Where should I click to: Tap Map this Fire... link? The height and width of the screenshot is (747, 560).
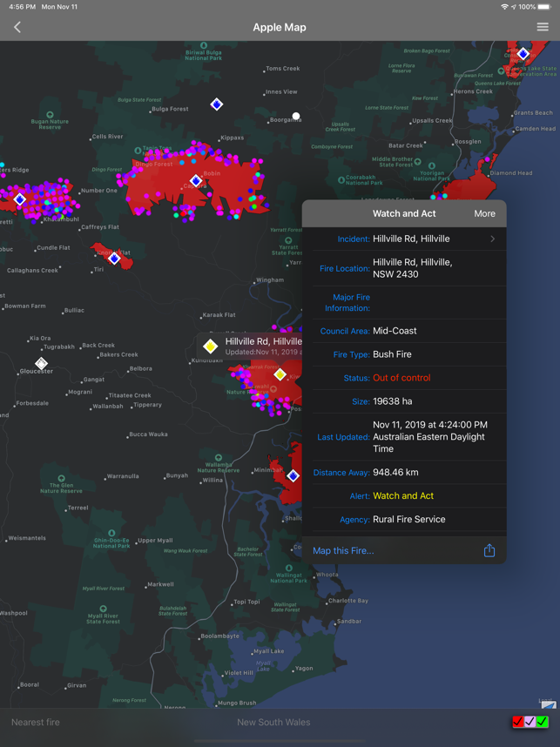point(343,551)
